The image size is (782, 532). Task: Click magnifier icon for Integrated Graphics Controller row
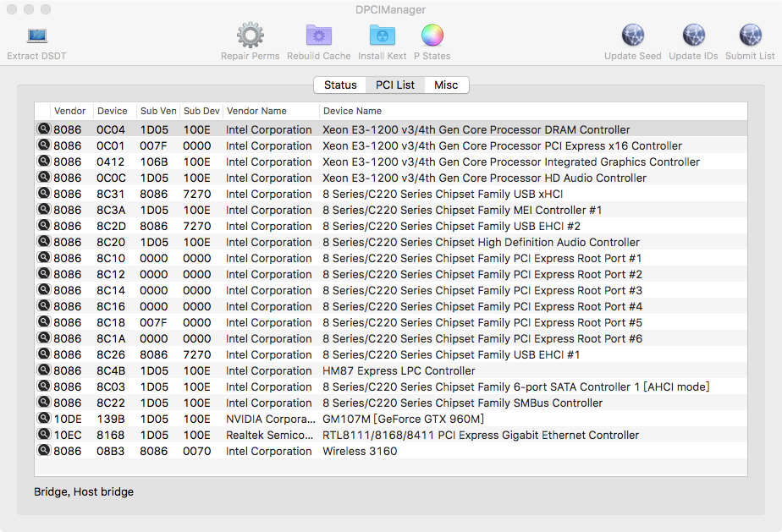click(x=44, y=161)
